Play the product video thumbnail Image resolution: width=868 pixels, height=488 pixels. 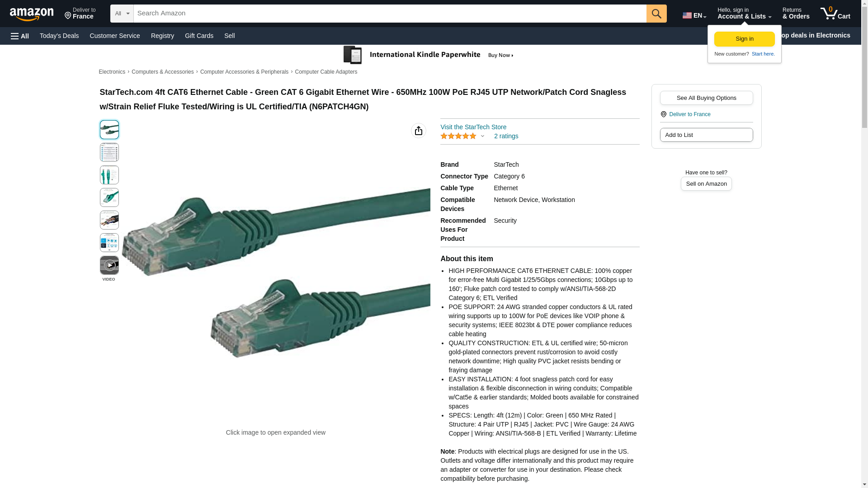click(109, 265)
